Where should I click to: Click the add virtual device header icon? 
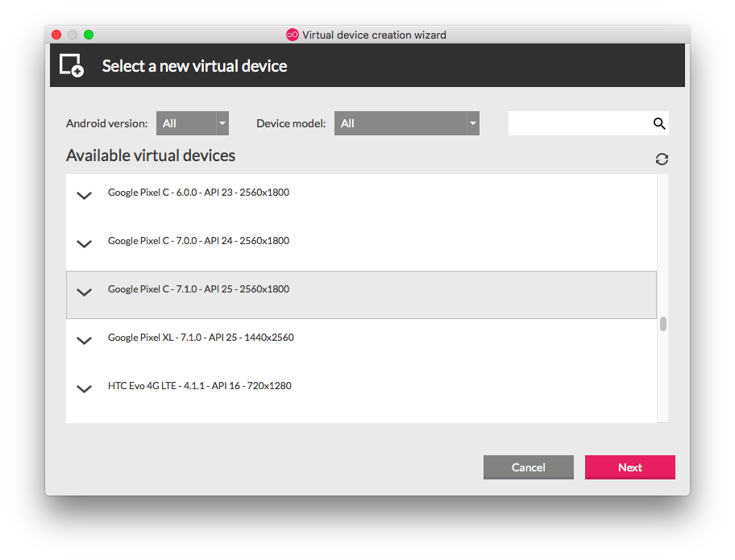[x=71, y=65]
